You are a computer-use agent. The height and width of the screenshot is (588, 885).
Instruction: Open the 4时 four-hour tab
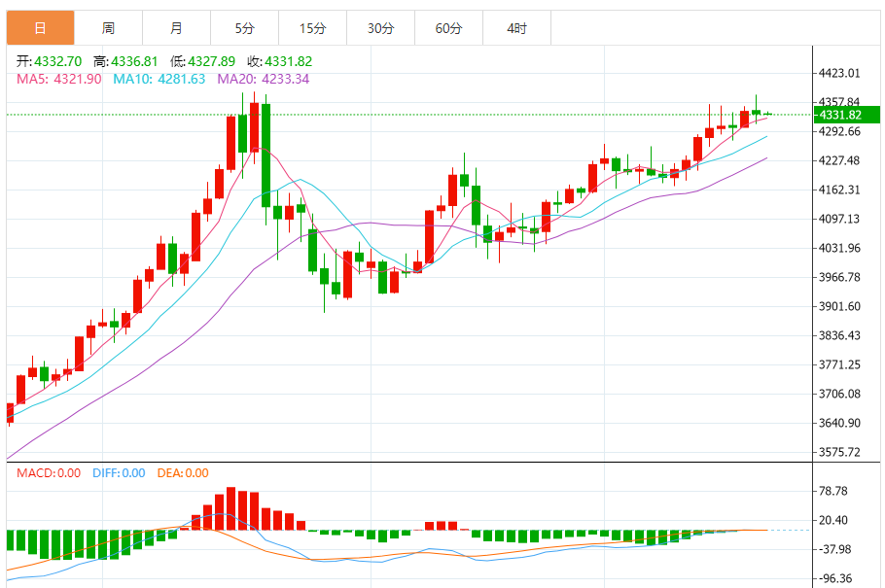(x=516, y=28)
